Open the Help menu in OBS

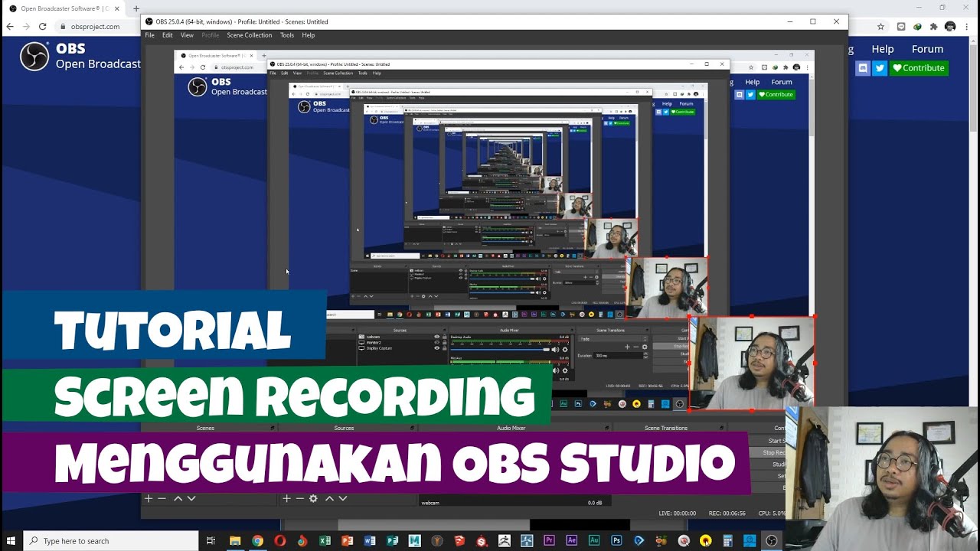[x=309, y=35]
